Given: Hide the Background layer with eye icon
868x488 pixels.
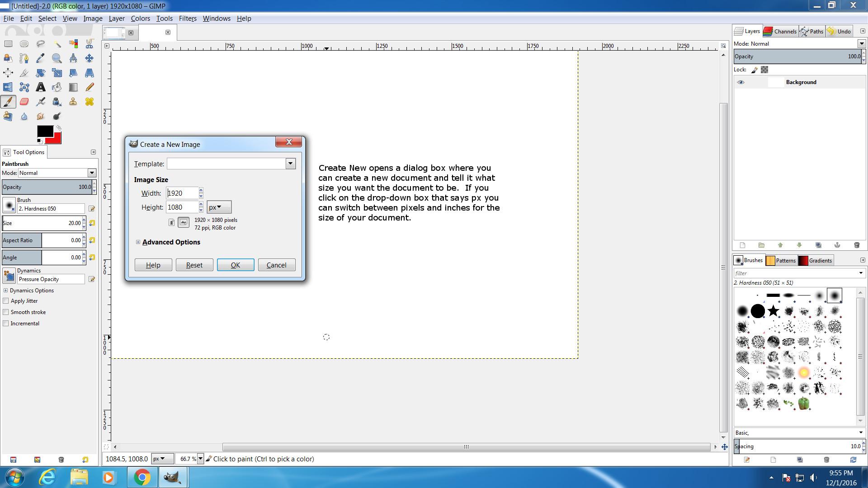Looking at the screenshot, I should [741, 82].
